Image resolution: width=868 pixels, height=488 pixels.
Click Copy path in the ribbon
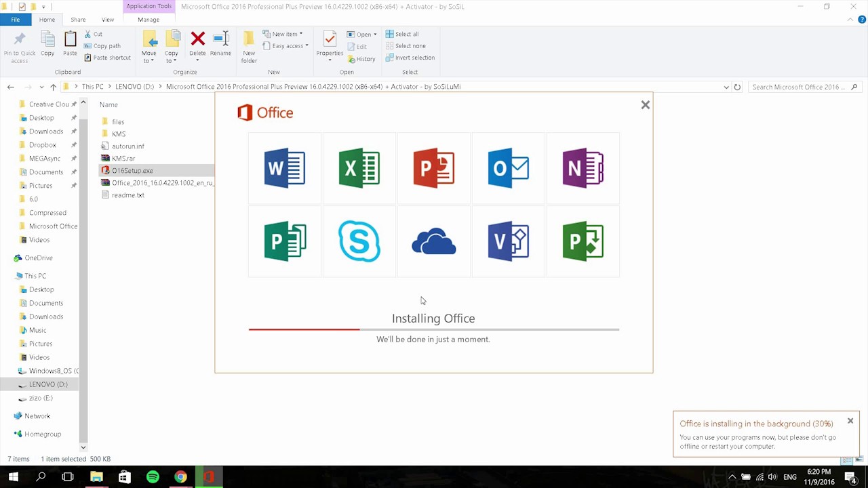click(102, 46)
